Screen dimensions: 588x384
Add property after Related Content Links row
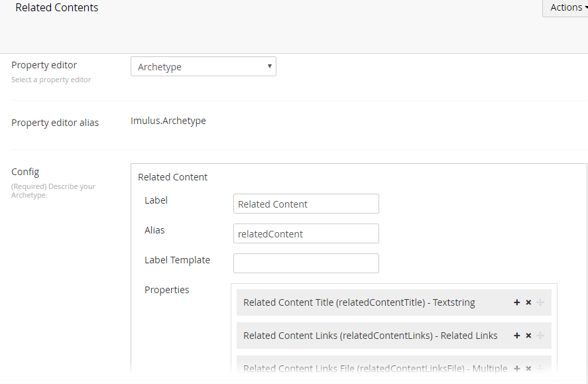point(517,336)
